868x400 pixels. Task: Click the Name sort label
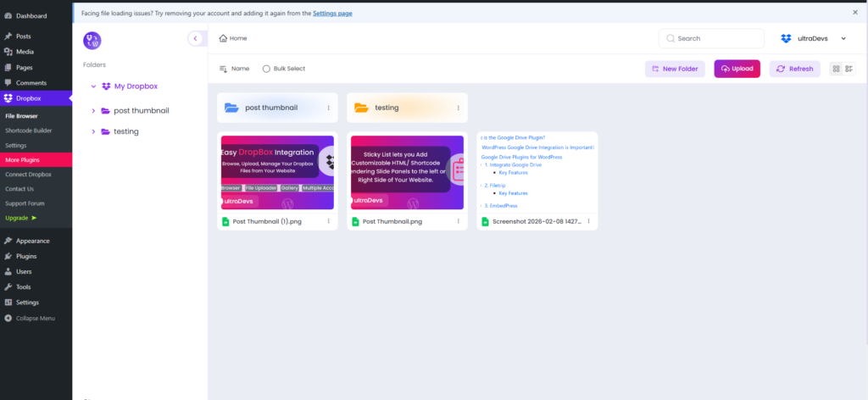click(x=240, y=69)
